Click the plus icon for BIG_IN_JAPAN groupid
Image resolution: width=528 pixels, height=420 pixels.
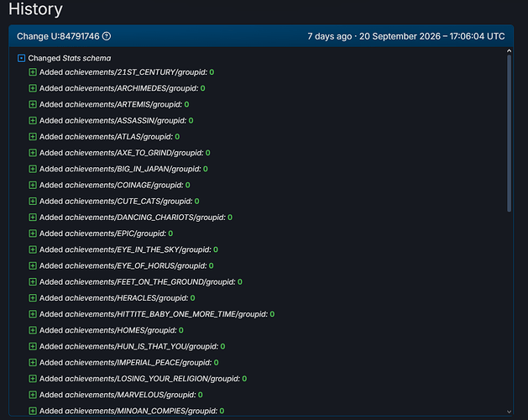33,169
